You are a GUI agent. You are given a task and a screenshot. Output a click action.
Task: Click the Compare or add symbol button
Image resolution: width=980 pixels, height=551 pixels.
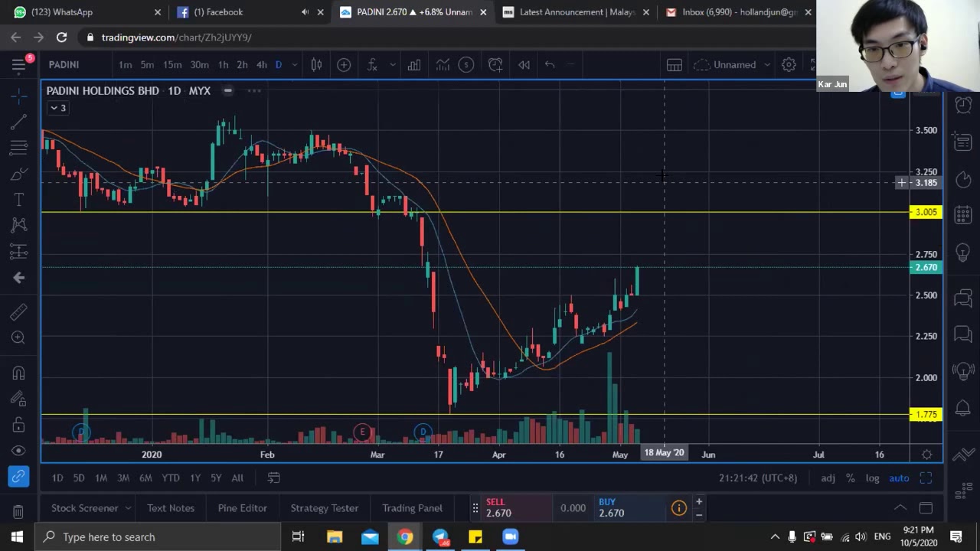coord(344,65)
